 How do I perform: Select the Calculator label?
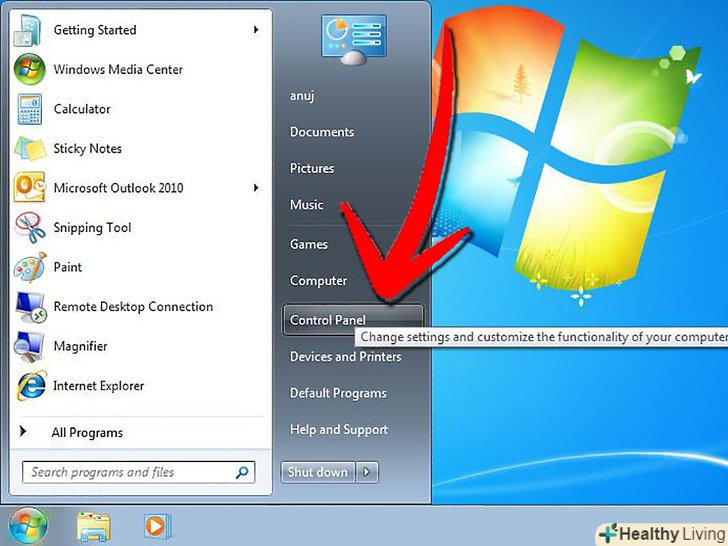coord(82,109)
